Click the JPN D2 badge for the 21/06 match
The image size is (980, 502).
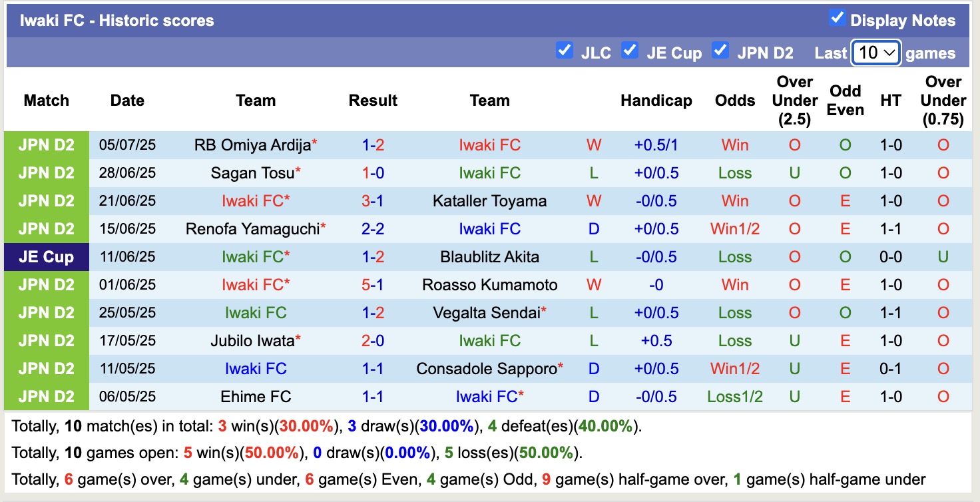(x=46, y=200)
